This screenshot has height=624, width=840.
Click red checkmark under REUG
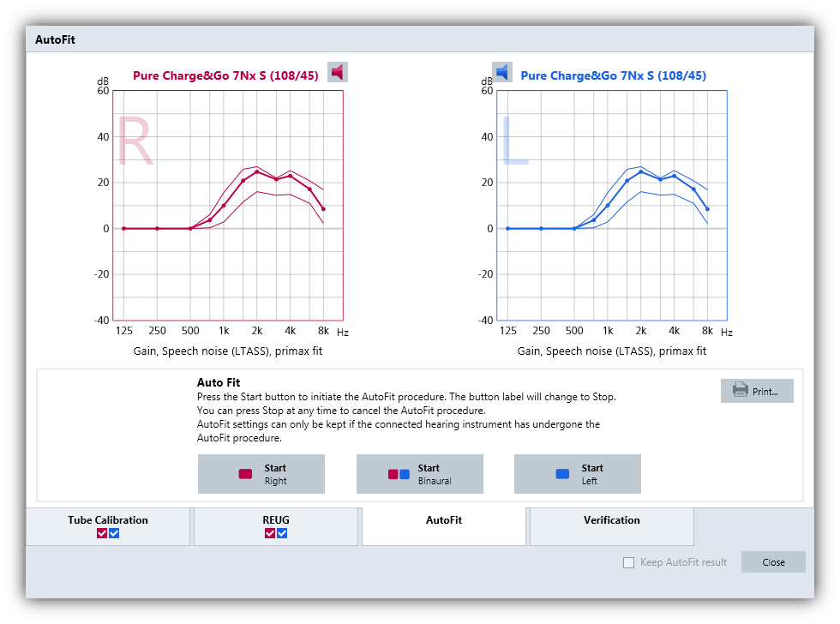tap(270, 533)
